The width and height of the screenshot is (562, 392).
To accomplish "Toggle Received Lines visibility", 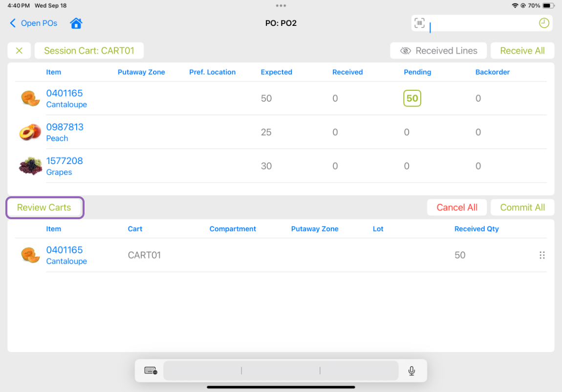I will (438, 51).
